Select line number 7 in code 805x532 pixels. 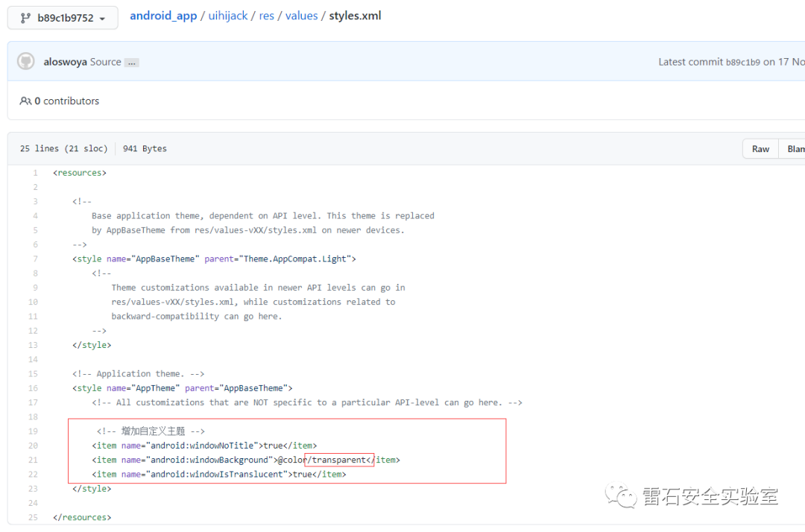click(x=36, y=259)
